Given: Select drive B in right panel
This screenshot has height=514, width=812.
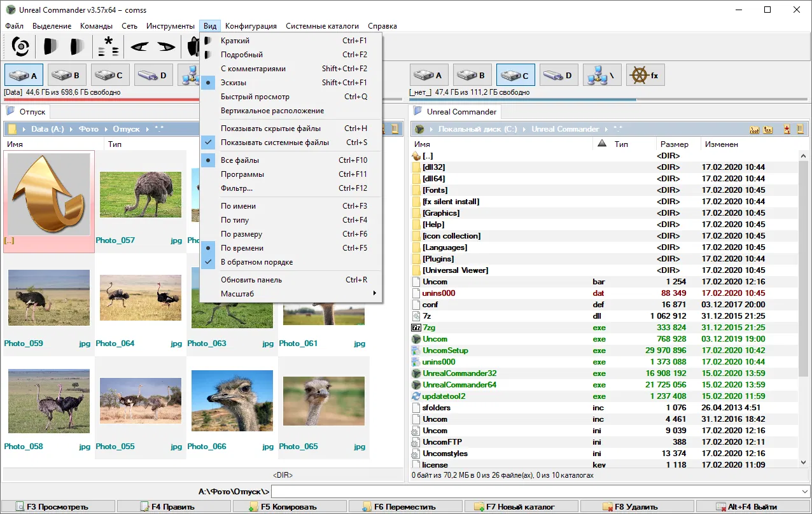Looking at the screenshot, I should coord(473,75).
